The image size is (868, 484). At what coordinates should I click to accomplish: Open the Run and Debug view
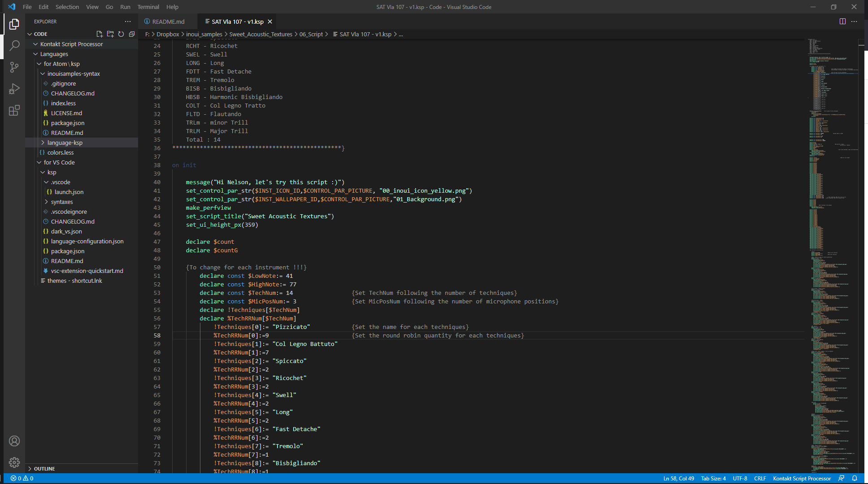point(14,89)
